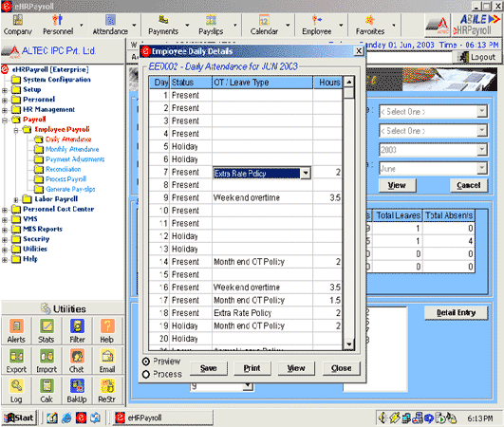
Task: Click the attendance grid scrollbar up arrow
Action: (x=348, y=82)
